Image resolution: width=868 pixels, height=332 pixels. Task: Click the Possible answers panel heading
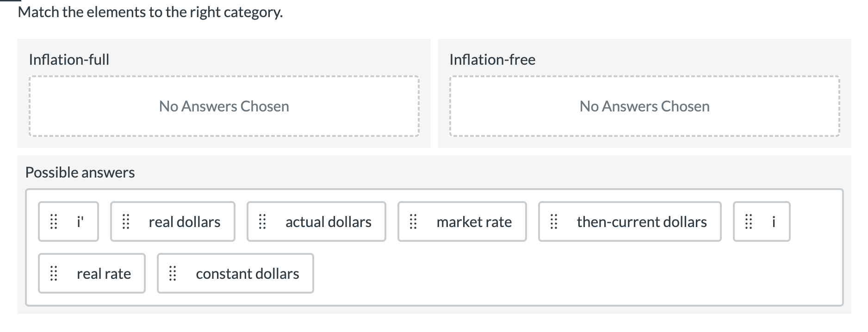click(80, 172)
